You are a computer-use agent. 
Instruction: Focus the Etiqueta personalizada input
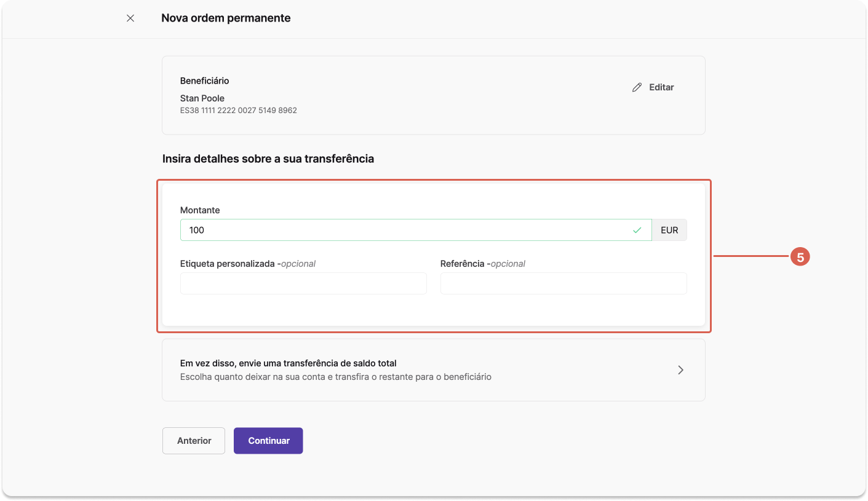point(303,283)
